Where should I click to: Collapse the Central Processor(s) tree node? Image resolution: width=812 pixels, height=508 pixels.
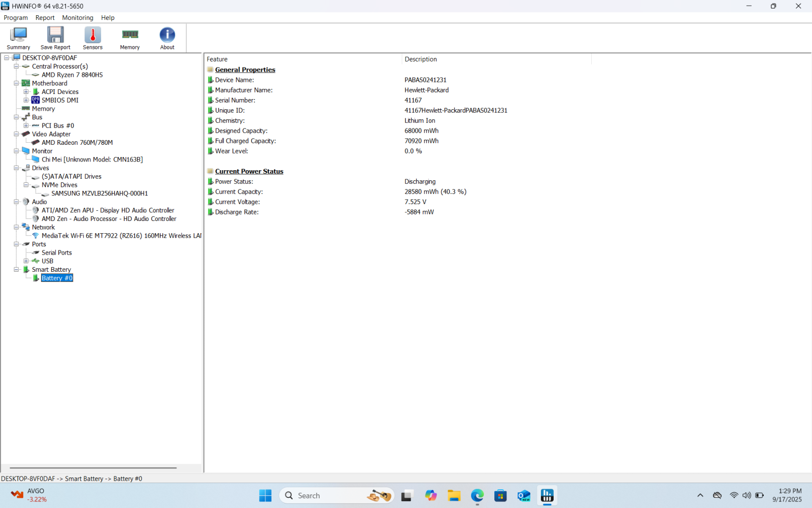pyautogui.click(x=16, y=67)
